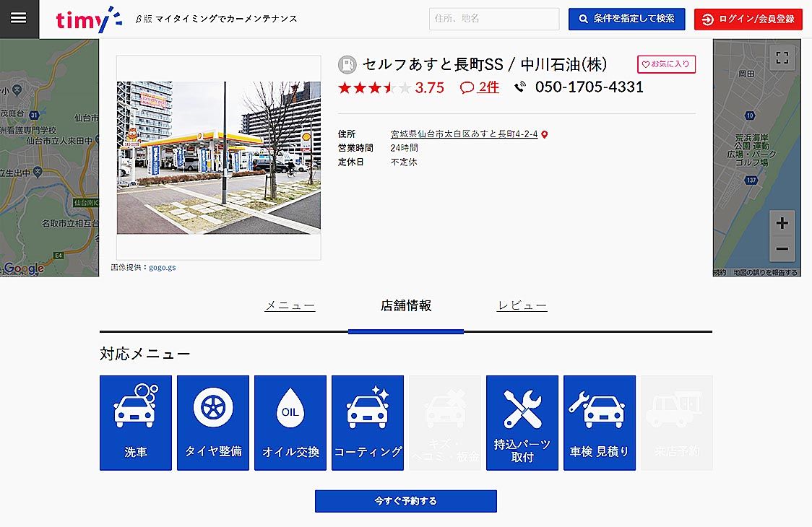Screen dimensions: 812x527
Task: Open the hamburger menu icon
Action: tap(19, 18)
